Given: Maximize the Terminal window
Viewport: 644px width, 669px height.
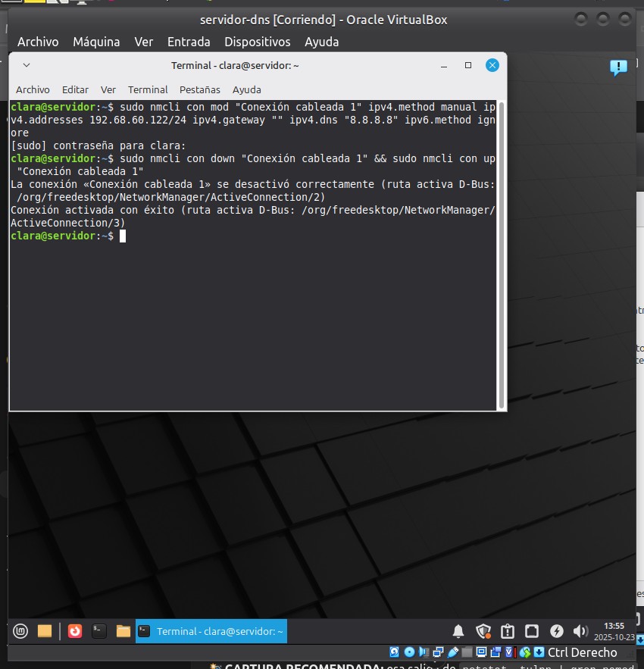Looking at the screenshot, I should coord(468,65).
